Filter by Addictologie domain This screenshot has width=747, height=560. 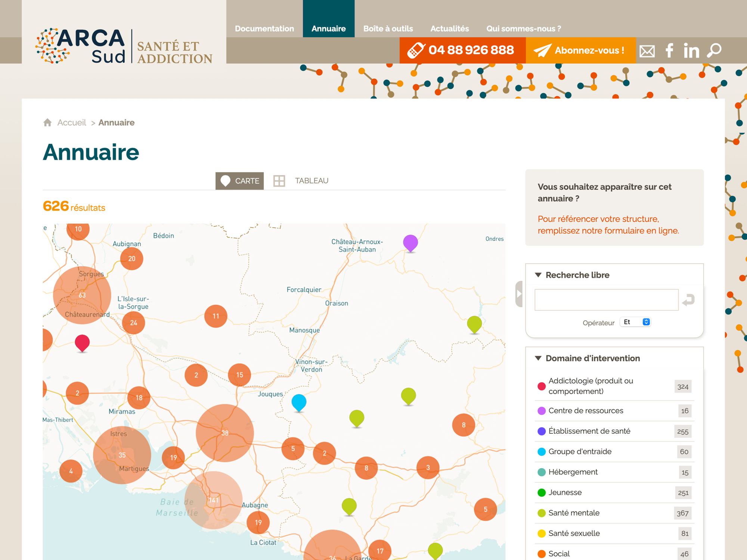tap(591, 386)
